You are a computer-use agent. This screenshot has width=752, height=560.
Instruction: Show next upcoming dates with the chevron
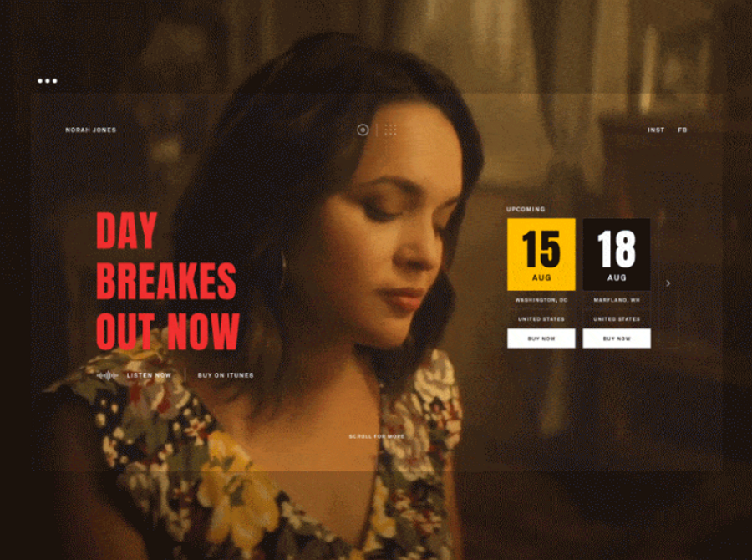[668, 283]
